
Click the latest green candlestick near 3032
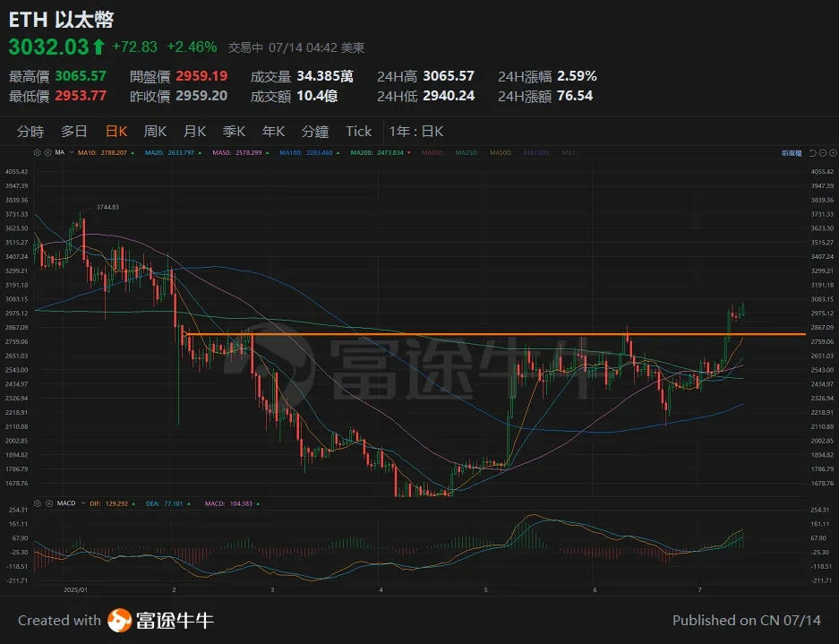742,309
